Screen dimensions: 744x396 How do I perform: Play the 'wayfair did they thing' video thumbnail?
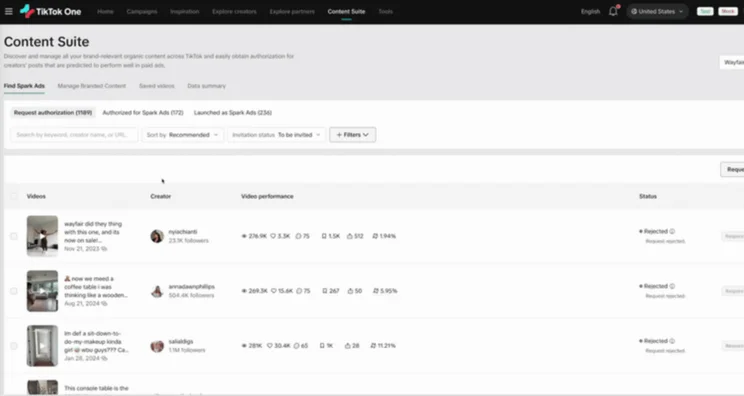click(42, 236)
